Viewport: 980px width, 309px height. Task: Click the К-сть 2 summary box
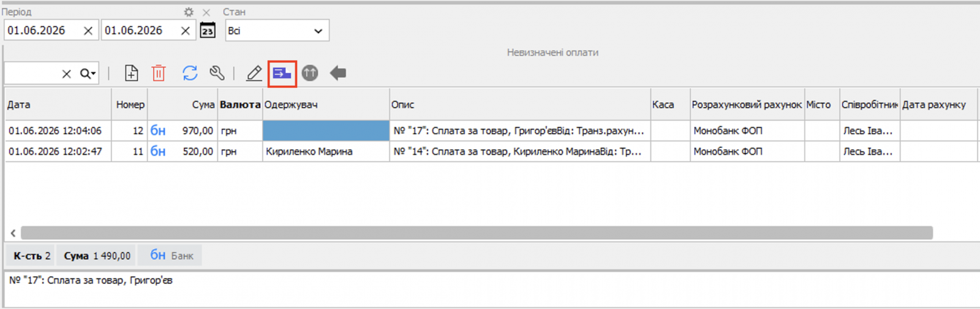(x=32, y=256)
